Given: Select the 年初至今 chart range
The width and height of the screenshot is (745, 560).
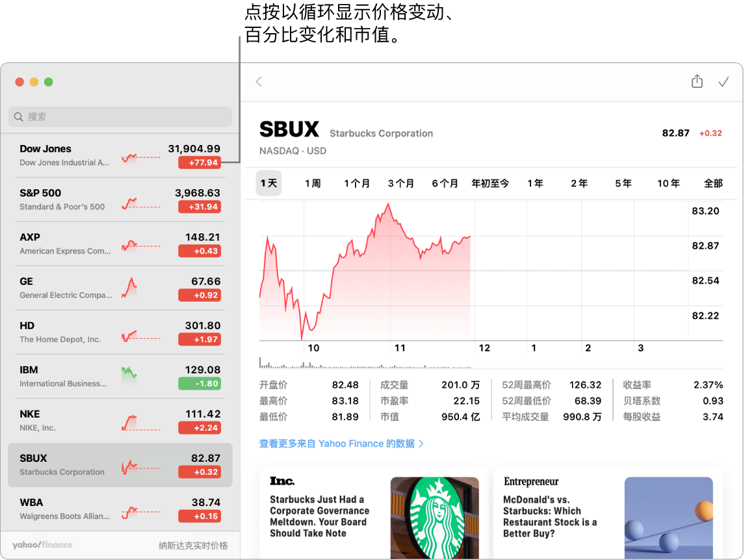Looking at the screenshot, I should click(x=490, y=183).
